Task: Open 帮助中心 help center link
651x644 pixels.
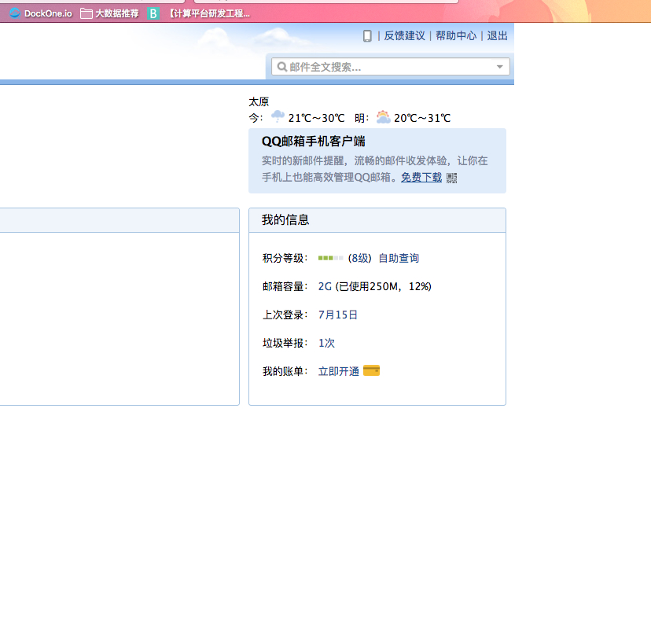Action: pyautogui.click(x=456, y=35)
